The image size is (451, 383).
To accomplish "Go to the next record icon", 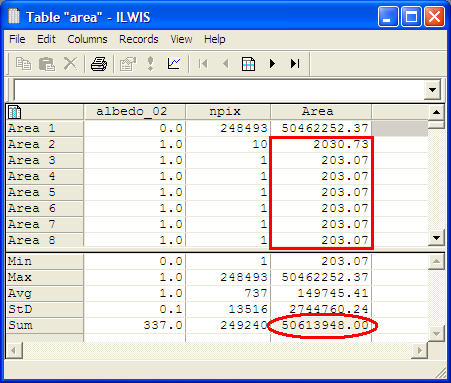I will (x=272, y=63).
